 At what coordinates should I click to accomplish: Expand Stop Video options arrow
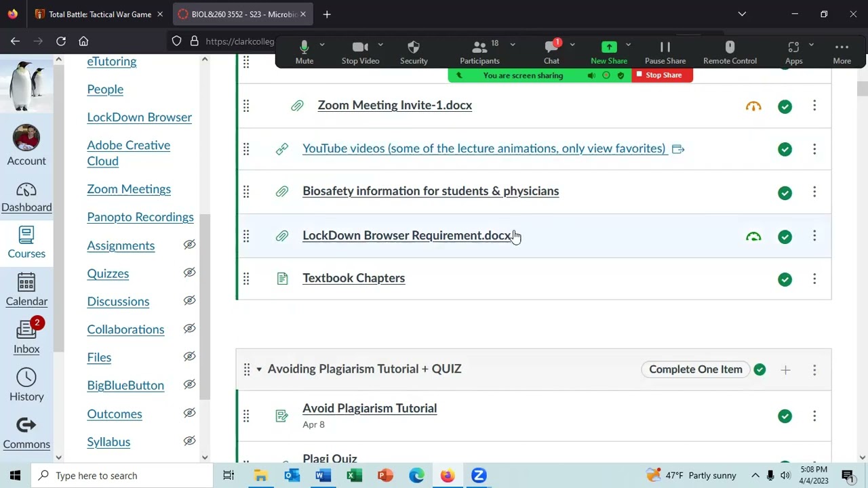(380, 45)
